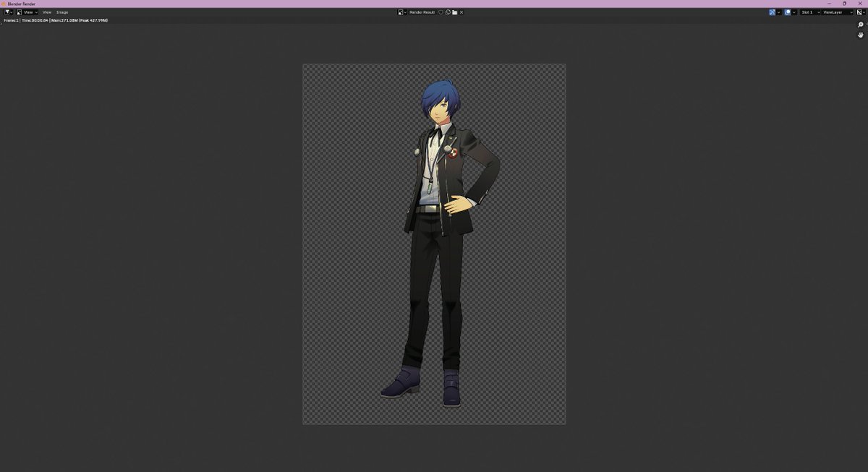The image size is (868, 472).
Task: Click the new image copy icon
Action: [x=448, y=12]
